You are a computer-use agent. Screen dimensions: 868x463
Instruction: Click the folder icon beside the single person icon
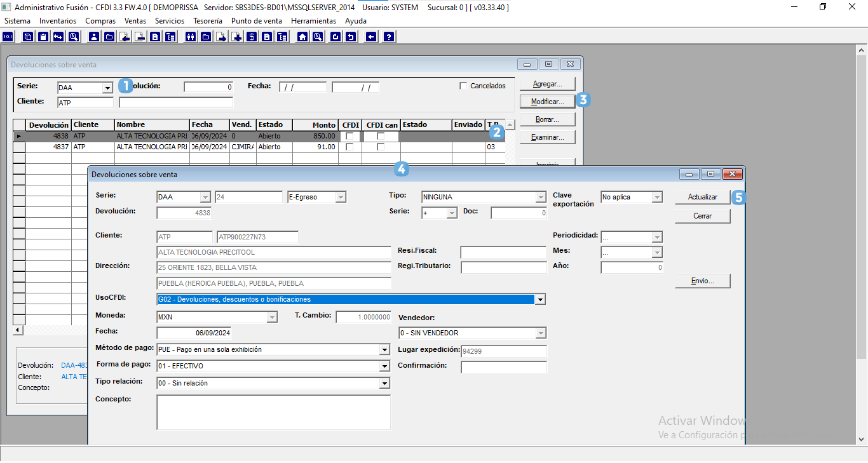pos(109,37)
